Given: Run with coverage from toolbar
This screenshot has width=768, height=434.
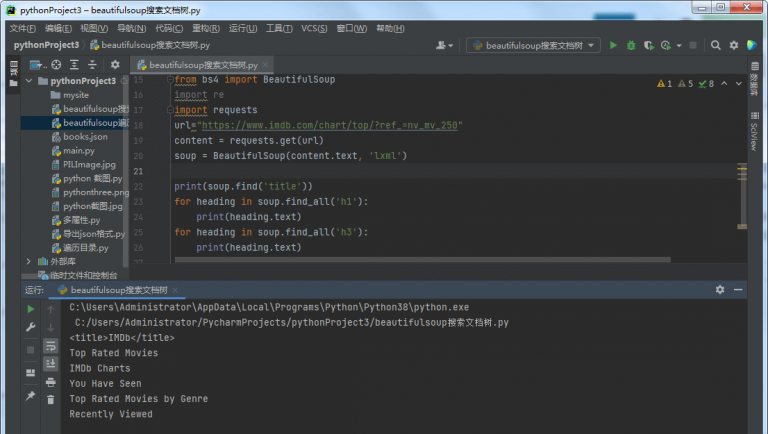Looking at the screenshot, I should [648, 45].
